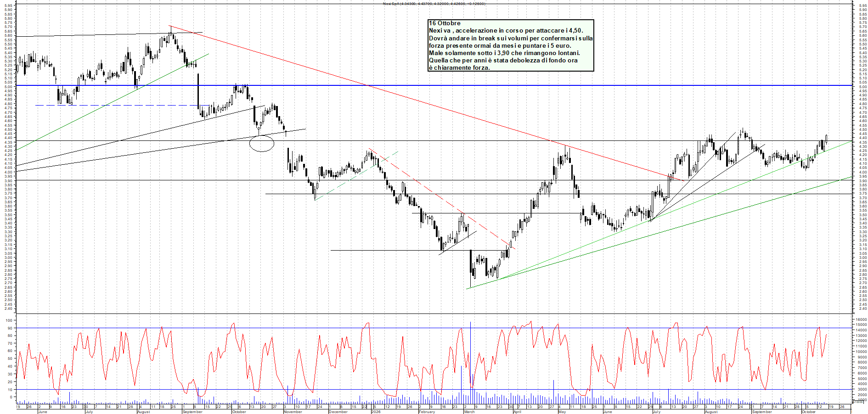The image size is (868, 414).
Task: Click the '5000' value on the volume scale
Action: pyautogui.click(x=862, y=379)
